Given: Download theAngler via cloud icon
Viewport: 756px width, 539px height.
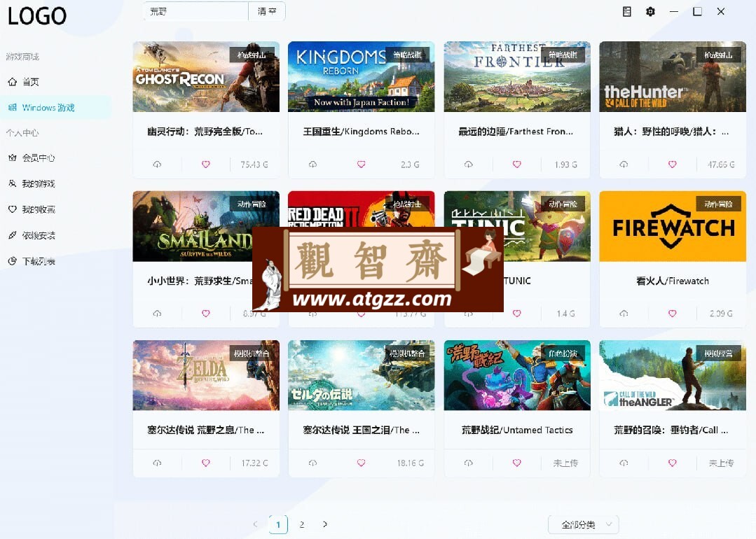Looking at the screenshot, I should point(624,463).
